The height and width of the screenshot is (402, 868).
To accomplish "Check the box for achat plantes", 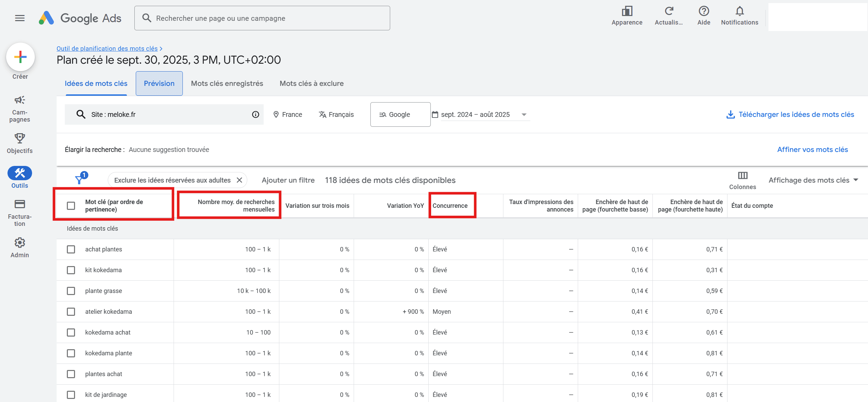I will coord(71,249).
